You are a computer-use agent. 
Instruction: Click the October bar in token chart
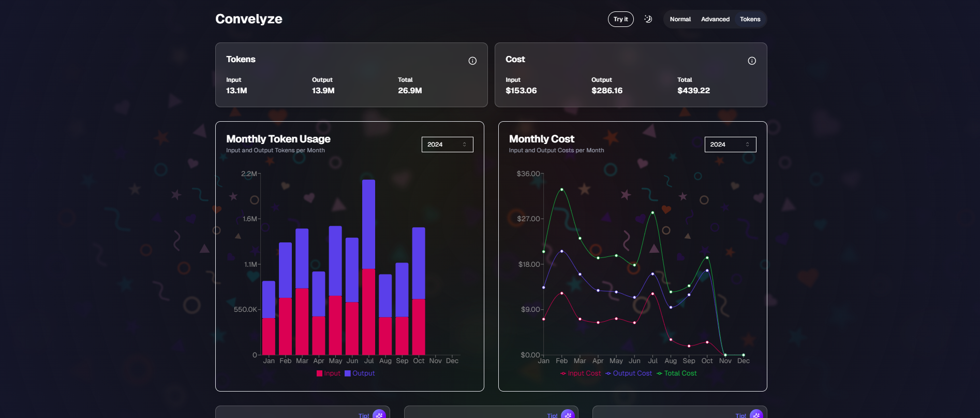click(x=419, y=291)
